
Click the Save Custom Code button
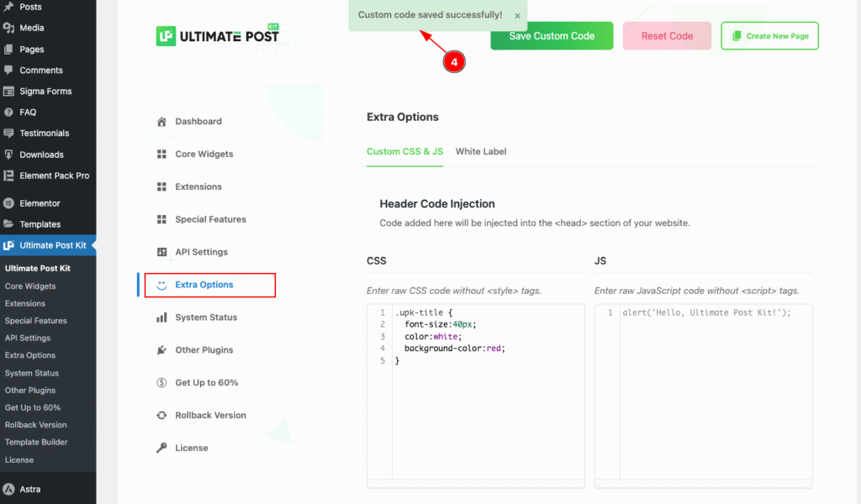[x=552, y=35]
